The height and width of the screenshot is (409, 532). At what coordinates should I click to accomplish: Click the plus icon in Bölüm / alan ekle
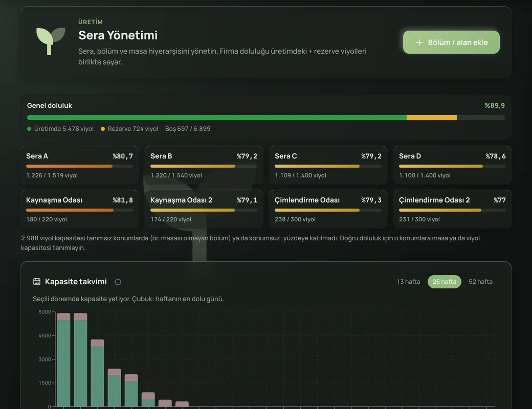[x=419, y=42]
